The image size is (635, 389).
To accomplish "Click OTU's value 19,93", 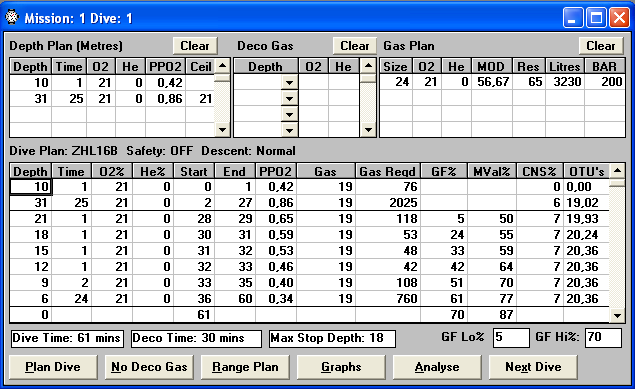I will pyautogui.click(x=586, y=219).
